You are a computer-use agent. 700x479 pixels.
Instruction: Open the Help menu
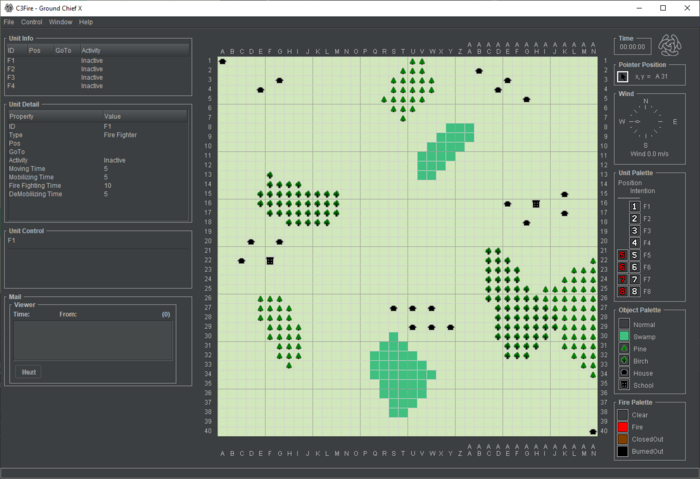pos(86,21)
